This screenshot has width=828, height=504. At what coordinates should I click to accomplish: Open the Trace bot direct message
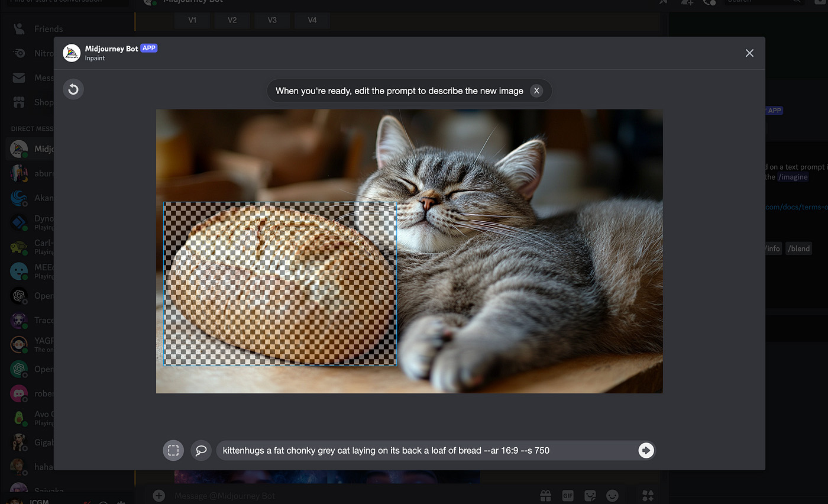click(x=31, y=321)
